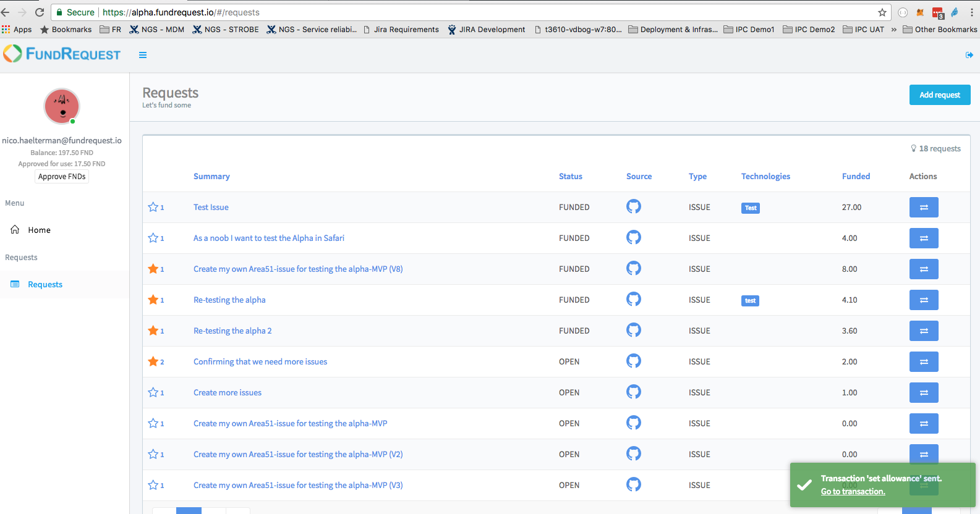Open the Deployment & Infras bookmark folder
The image size is (980, 514).
(x=673, y=29)
